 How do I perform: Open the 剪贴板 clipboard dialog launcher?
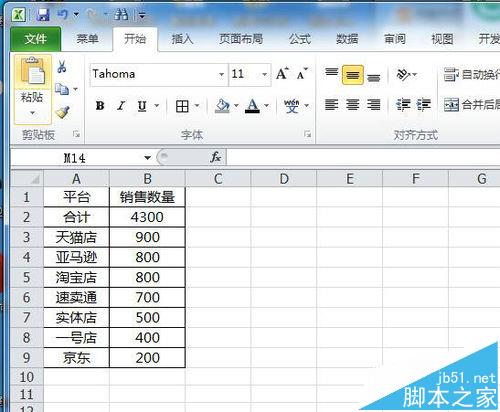click(x=76, y=134)
